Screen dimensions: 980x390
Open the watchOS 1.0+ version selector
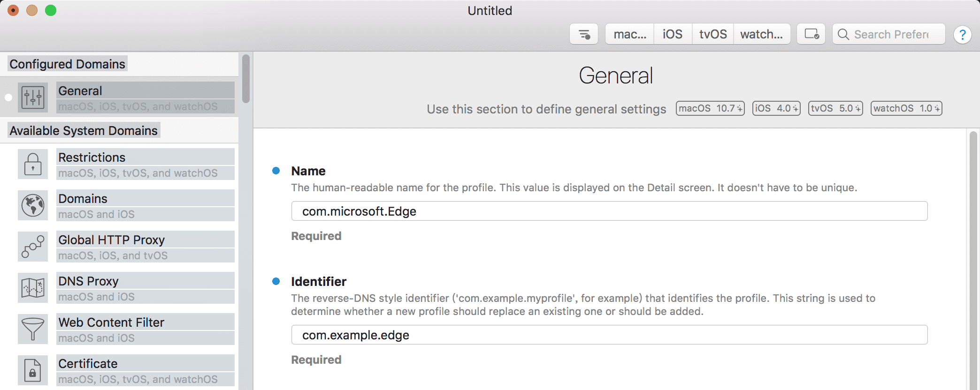point(906,108)
